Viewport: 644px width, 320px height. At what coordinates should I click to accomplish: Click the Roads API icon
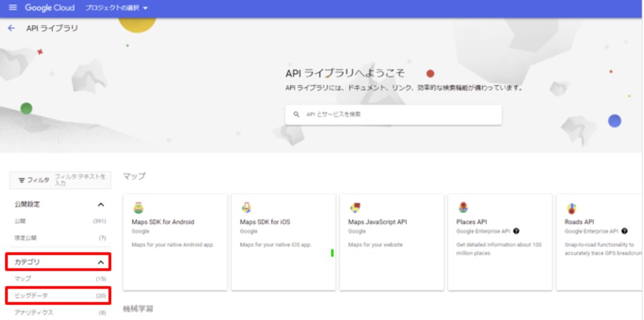pyautogui.click(x=571, y=208)
